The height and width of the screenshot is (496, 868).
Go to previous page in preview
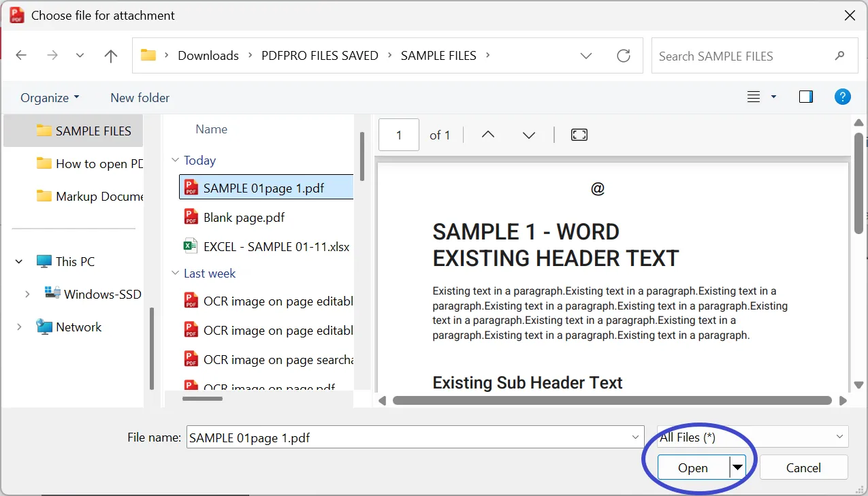(x=487, y=135)
